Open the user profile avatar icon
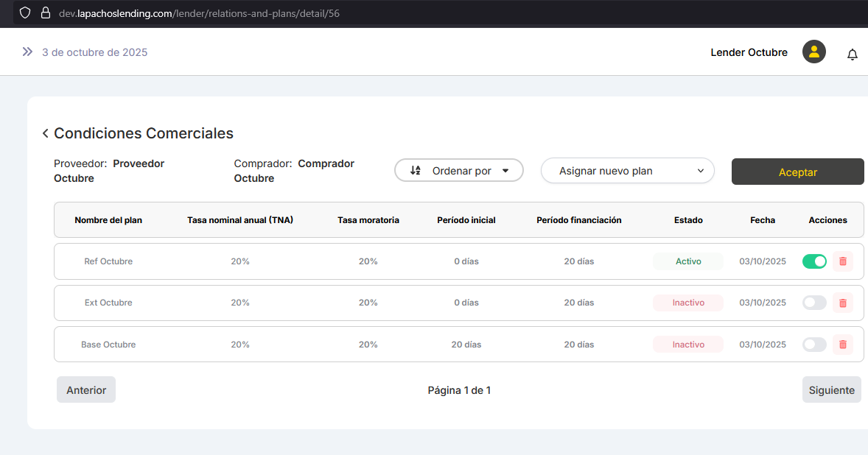Image resolution: width=868 pixels, height=455 pixels. pyautogui.click(x=813, y=52)
